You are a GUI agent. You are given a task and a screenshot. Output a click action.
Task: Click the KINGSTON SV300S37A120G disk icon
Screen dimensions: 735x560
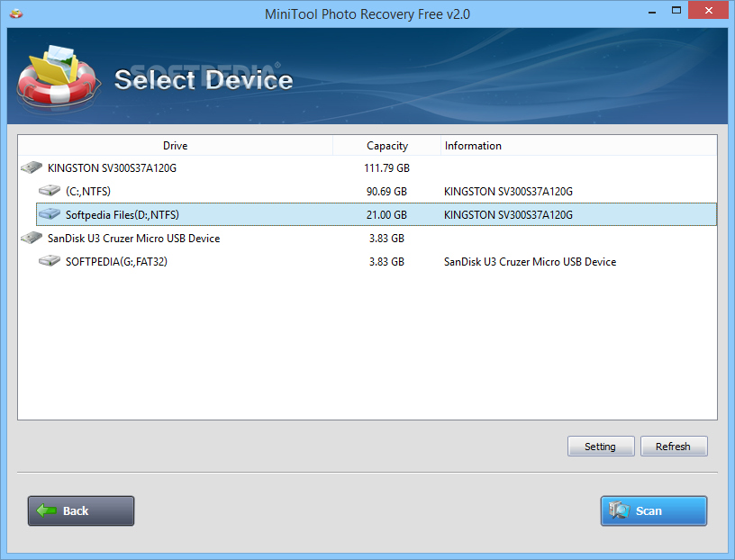[x=32, y=167]
